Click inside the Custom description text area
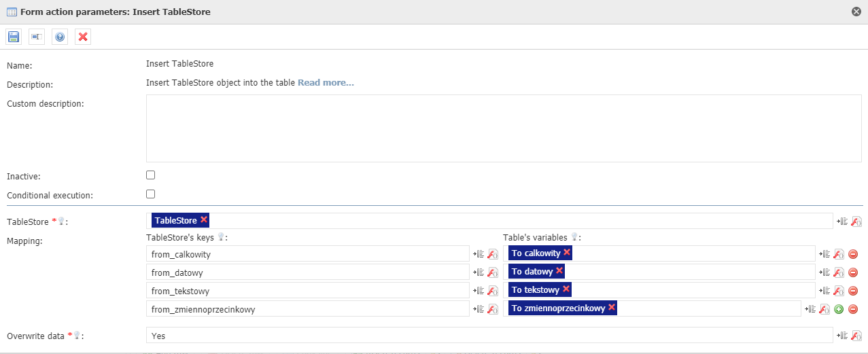The width and height of the screenshot is (868, 354). point(503,128)
